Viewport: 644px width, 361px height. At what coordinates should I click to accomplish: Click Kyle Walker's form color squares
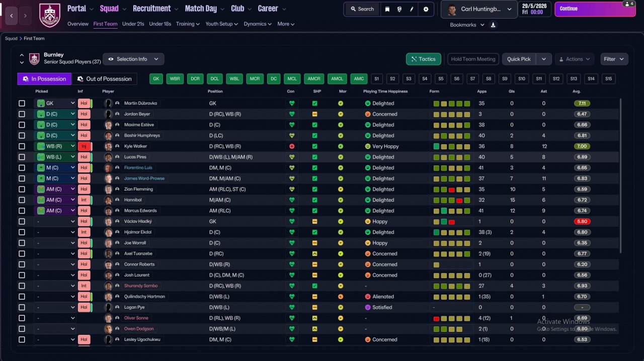451,146
